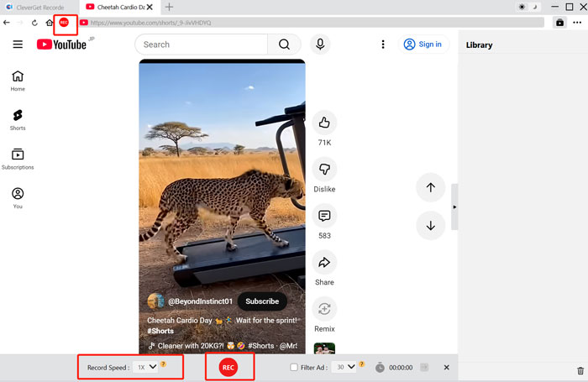Viewport: 588px width, 382px height.
Task: Click the small REC icon beside the address bar
Action: pyautogui.click(x=64, y=23)
